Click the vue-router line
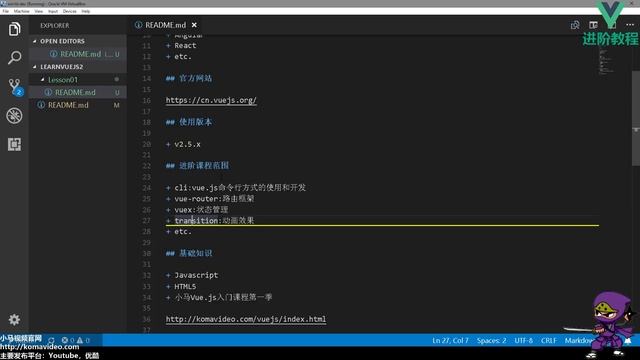This screenshot has height=360, width=640. (210, 199)
